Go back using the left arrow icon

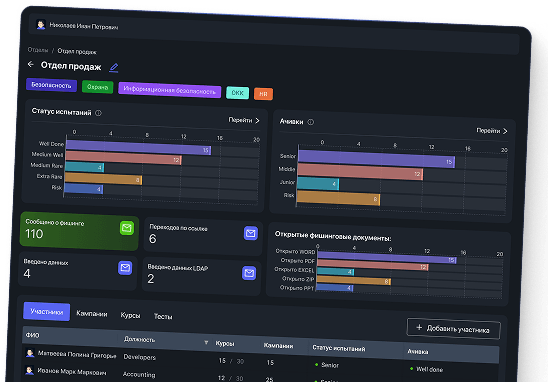point(31,64)
